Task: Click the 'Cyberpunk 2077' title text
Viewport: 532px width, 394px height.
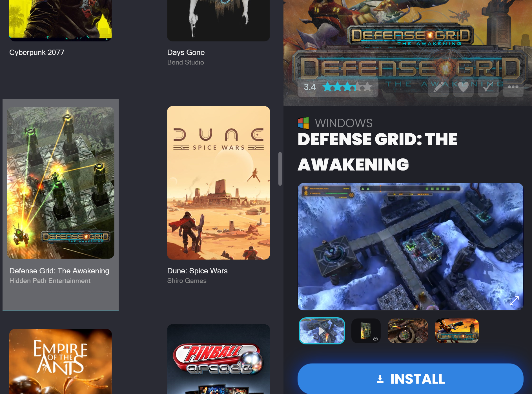Action: [37, 52]
